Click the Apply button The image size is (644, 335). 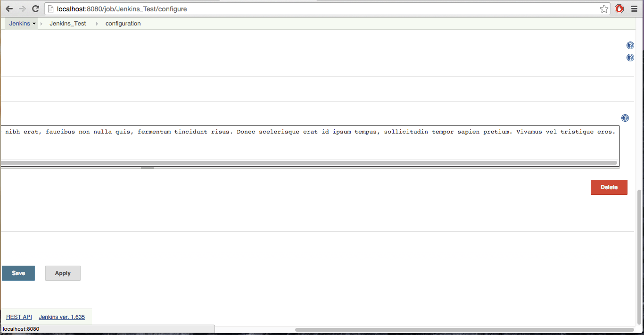[x=63, y=273]
